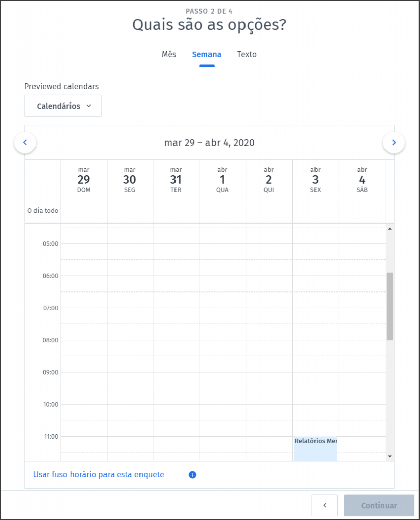Open the Relatórios event on Friday
The height and width of the screenshot is (520, 420).
tap(316, 448)
